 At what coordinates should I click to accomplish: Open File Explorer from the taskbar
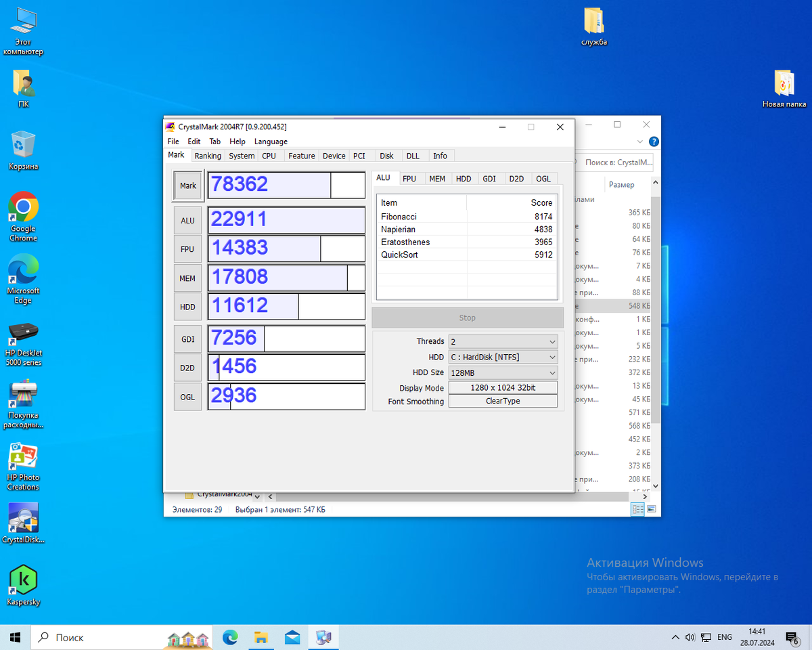(x=261, y=637)
